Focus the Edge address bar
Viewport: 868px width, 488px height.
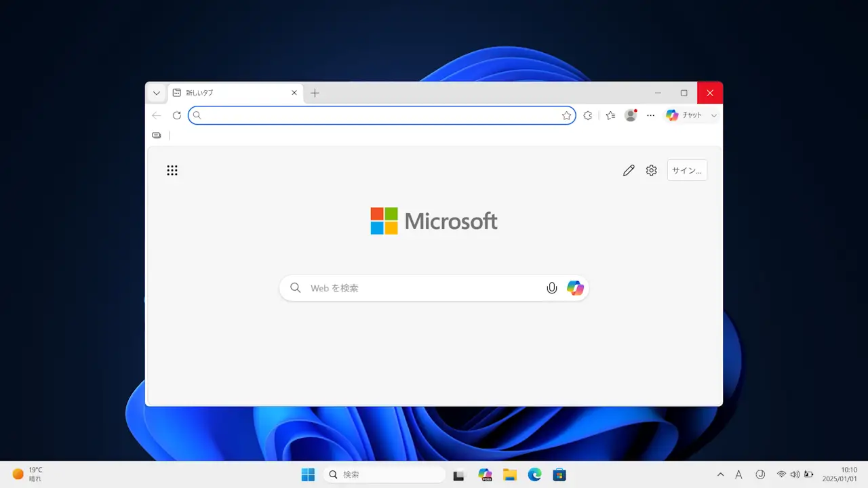click(x=382, y=115)
